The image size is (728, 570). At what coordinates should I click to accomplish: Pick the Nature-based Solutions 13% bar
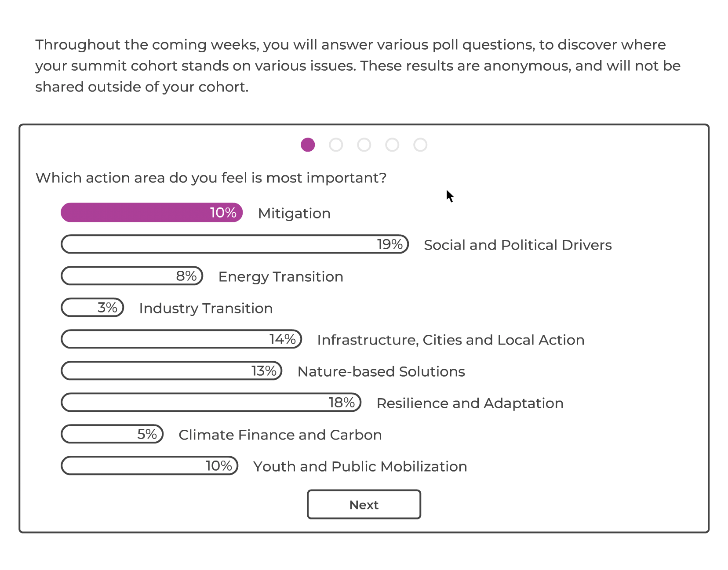pos(171,371)
